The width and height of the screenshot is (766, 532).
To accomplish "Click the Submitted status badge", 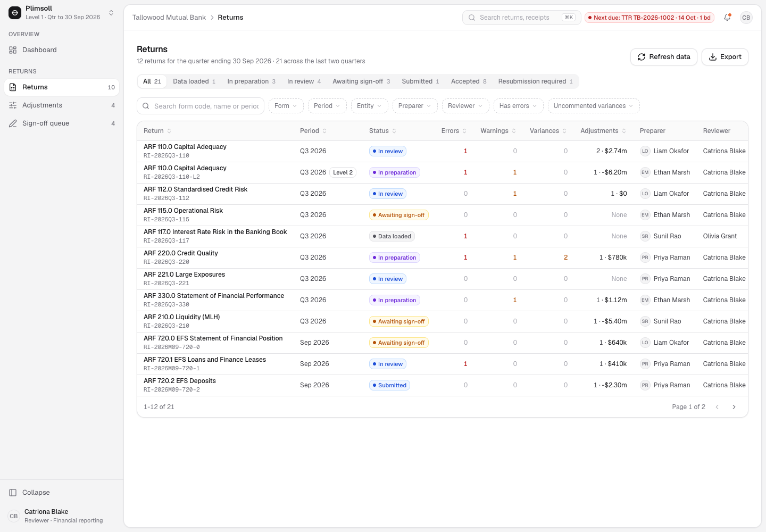I will click(389, 385).
